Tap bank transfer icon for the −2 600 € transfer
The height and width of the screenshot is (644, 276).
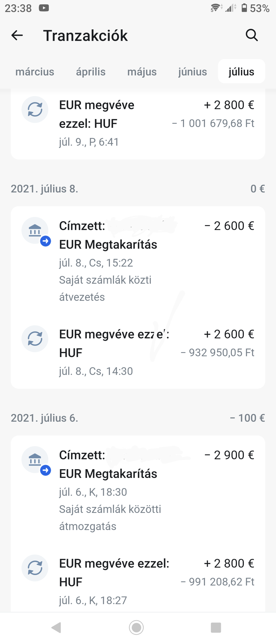click(35, 231)
